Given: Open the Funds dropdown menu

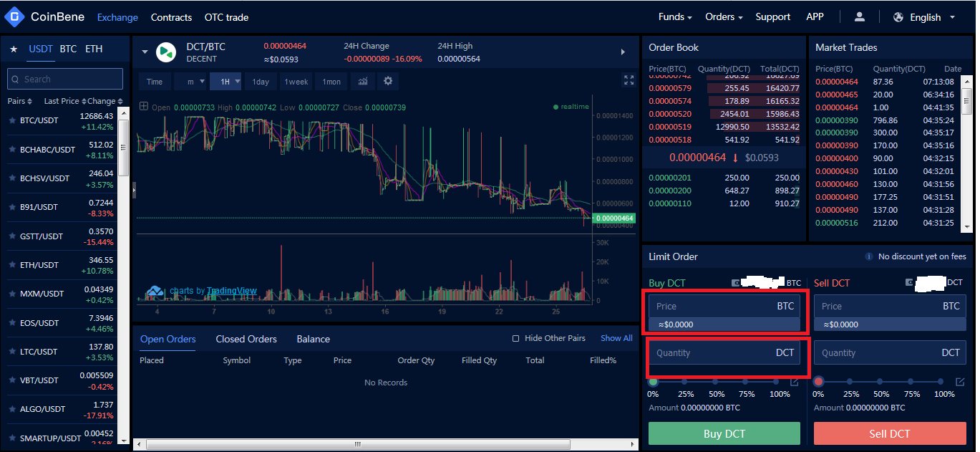Looking at the screenshot, I should click(675, 16).
